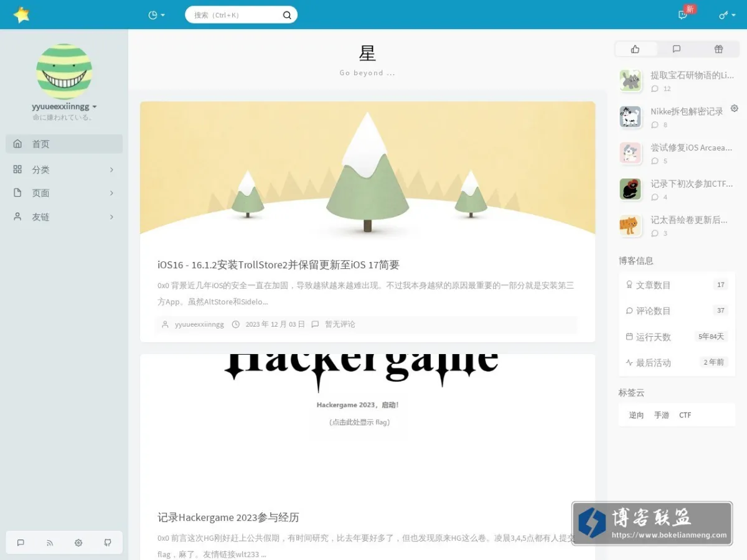Open the header clock dropdown
Image resolution: width=747 pixels, height=560 pixels.
[x=157, y=15]
